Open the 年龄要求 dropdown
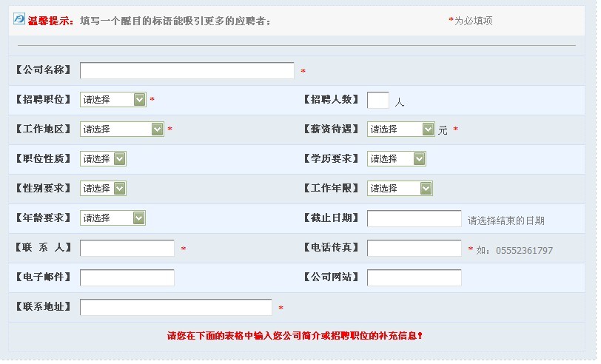 [x=113, y=218]
